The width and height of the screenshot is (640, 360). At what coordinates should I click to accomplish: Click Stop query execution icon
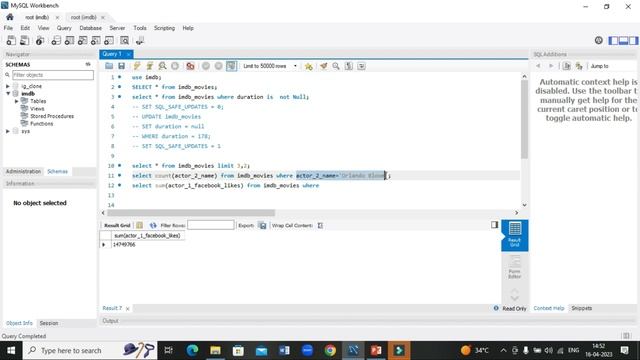[175, 66]
